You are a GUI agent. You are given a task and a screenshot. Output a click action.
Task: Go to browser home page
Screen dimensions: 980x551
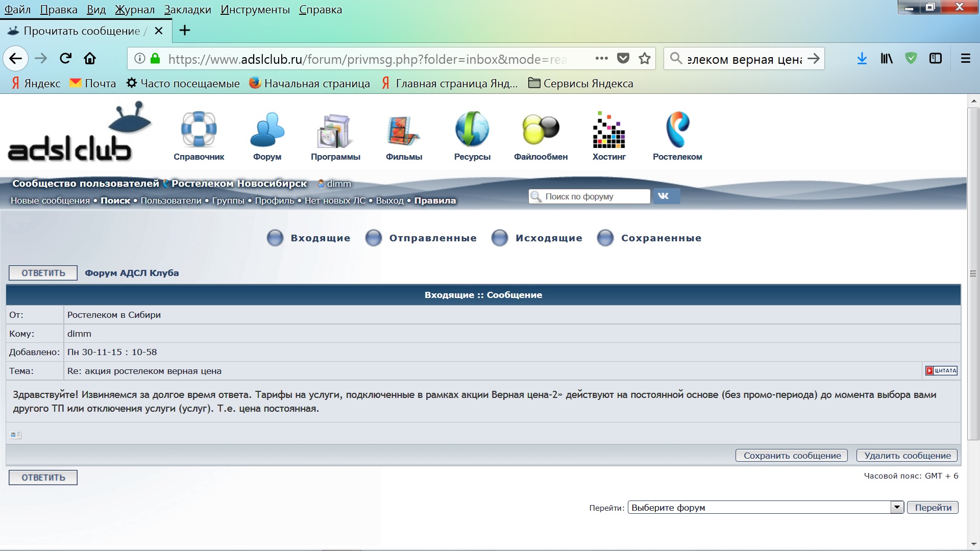tap(90, 59)
